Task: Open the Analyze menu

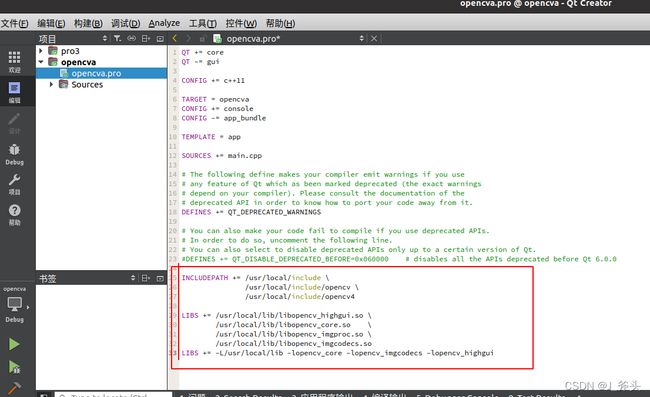Action: [x=164, y=23]
